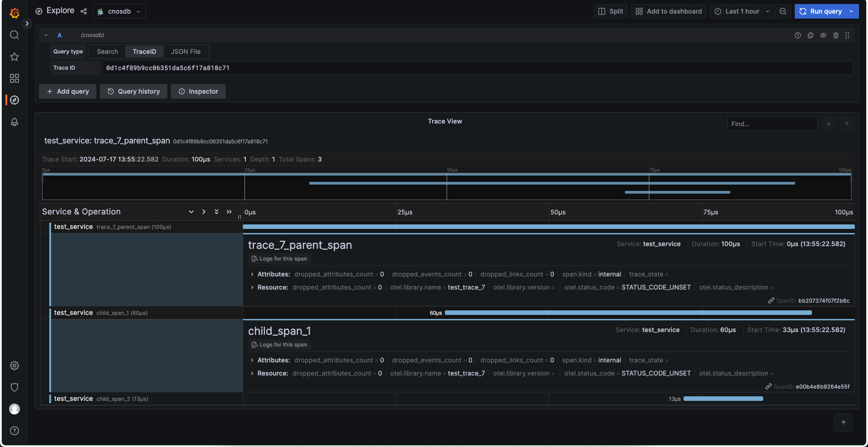This screenshot has height=447, width=868.
Task: Select the JSON File query type
Action: point(185,52)
